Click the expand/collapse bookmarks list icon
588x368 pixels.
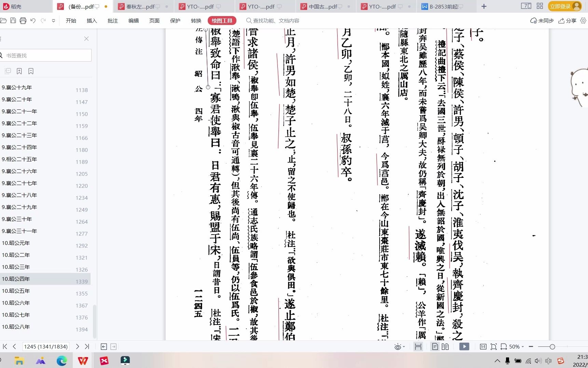coord(8,71)
